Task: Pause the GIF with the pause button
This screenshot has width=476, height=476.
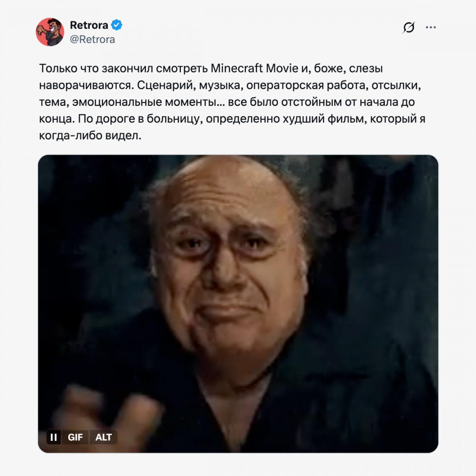Action: click(54, 437)
